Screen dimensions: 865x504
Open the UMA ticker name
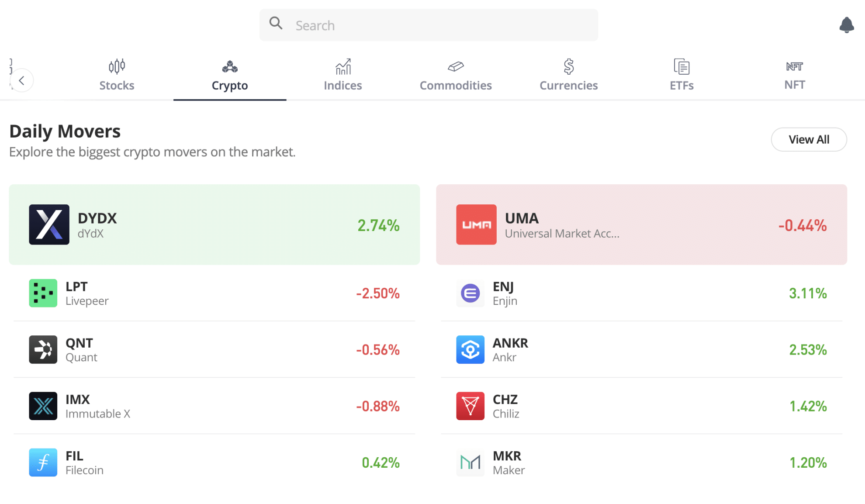pyautogui.click(x=522, y=218)
